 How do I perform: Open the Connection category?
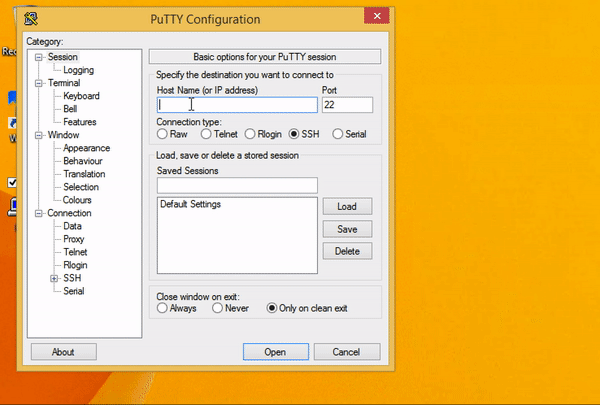pos(69,213)
